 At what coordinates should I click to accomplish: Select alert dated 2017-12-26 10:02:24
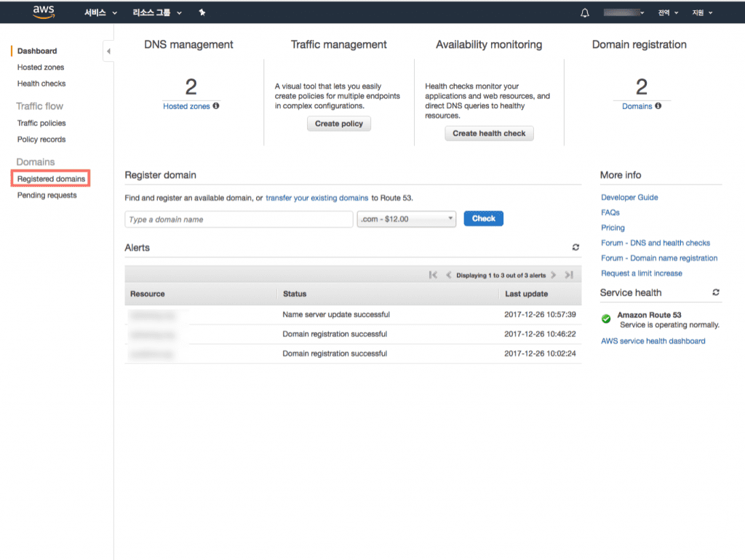[x=353, y=353]
